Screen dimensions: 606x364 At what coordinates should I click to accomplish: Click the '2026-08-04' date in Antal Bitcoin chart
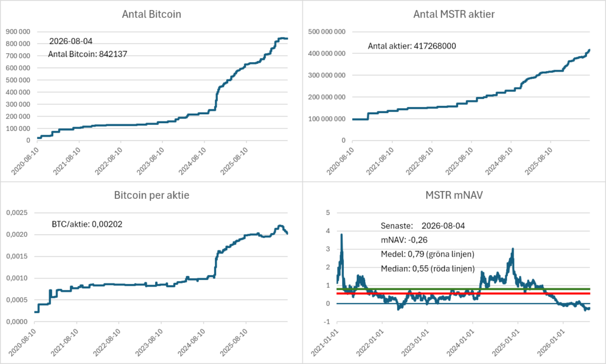point(71,41)
